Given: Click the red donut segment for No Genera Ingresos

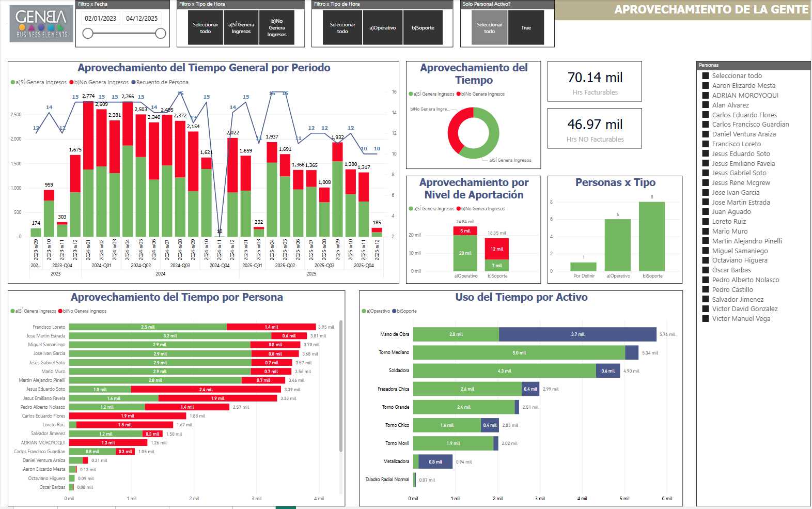Looking at the screenshot, I should coord(453,129).
